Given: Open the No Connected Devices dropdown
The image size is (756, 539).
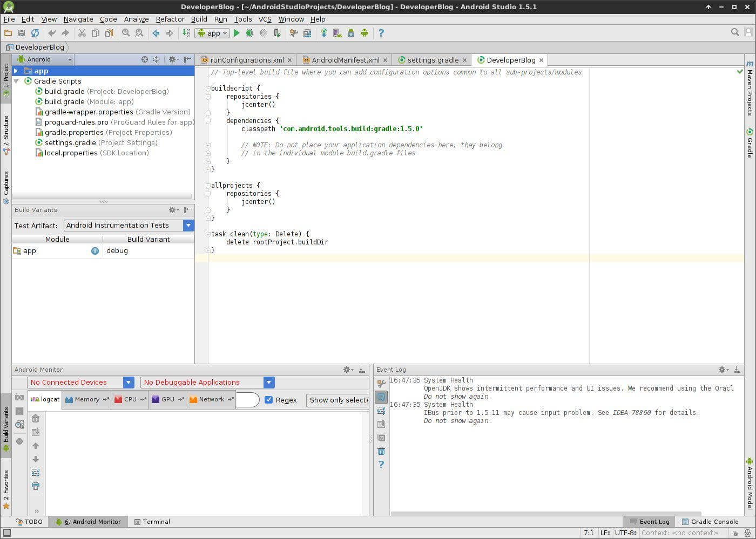Looking at the screenshot, I should (80, 383).
